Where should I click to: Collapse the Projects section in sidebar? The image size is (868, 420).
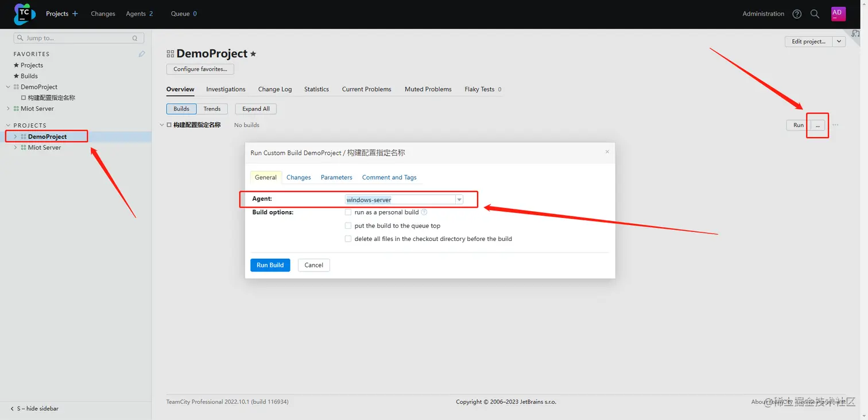(8, 125)
